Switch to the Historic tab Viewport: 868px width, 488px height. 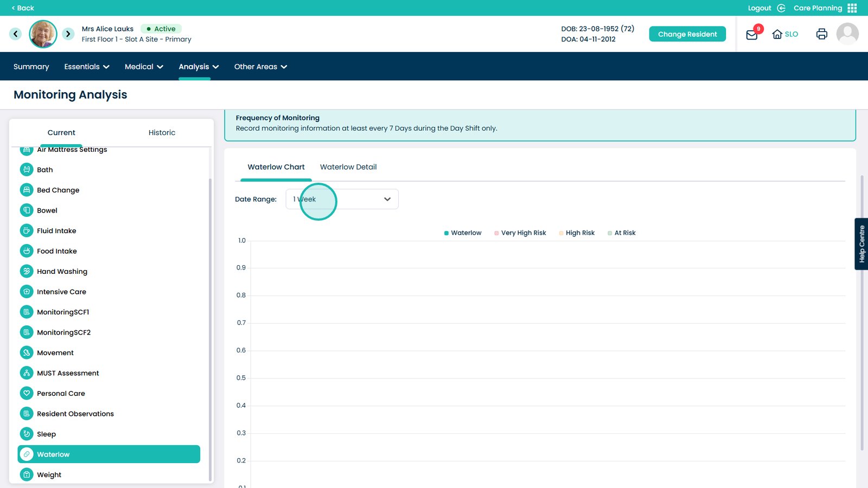click(x=162, y=133)
